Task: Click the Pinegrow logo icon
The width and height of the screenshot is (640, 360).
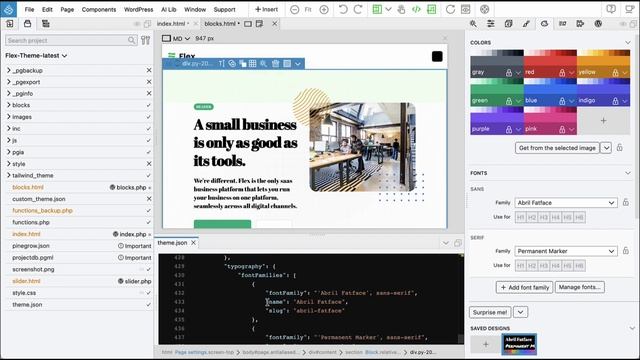Action: point(9,9)
